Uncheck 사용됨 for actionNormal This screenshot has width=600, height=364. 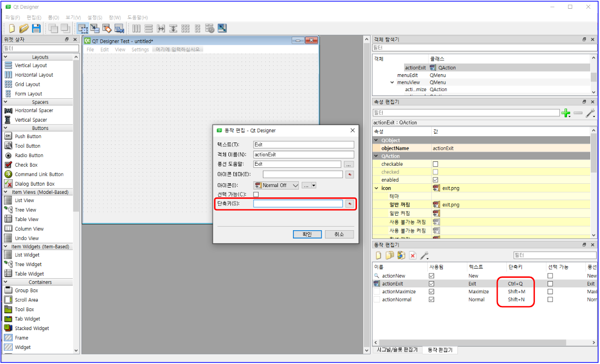tap(431, 300)
